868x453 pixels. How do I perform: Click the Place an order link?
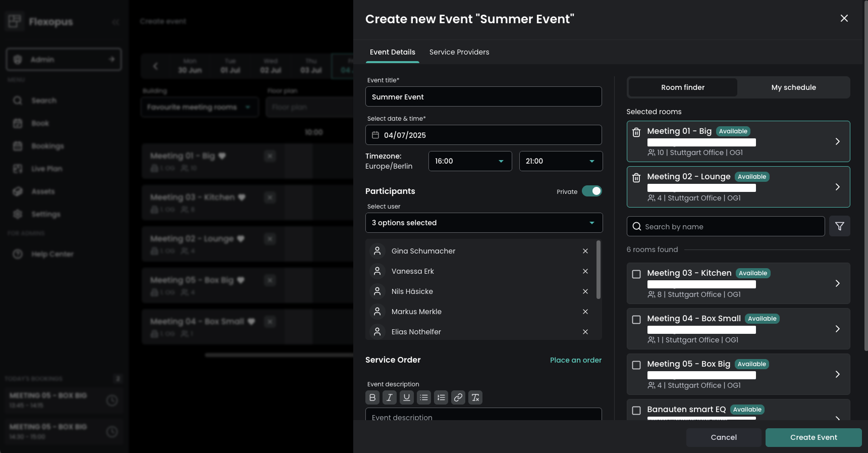tap(575, 360)
